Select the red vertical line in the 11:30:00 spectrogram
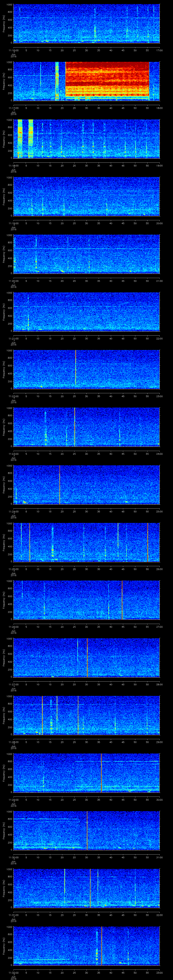173x980 pixels. 87,831
